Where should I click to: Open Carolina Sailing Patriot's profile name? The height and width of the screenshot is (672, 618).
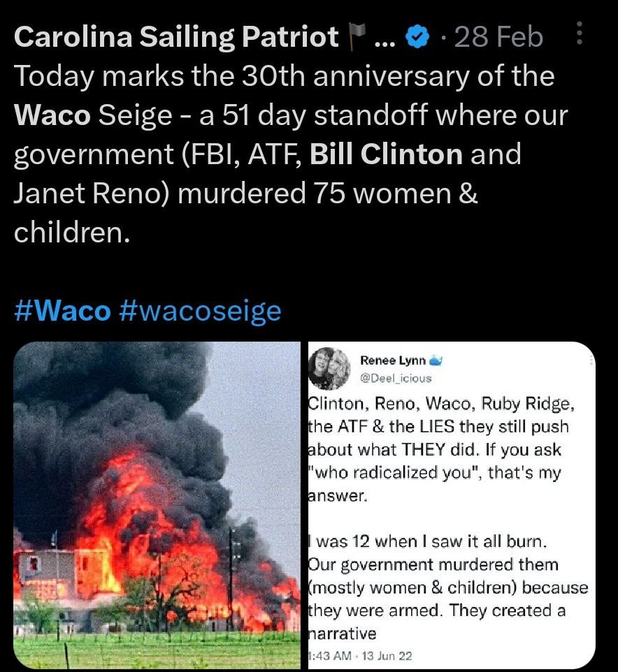pos(176,37)
